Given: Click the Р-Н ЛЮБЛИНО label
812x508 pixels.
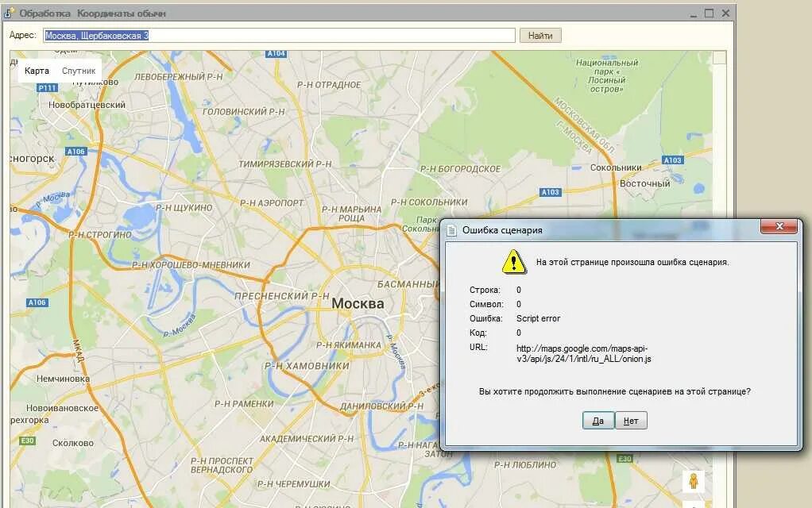Looking at the screenshot, I should tap(525, 465).
